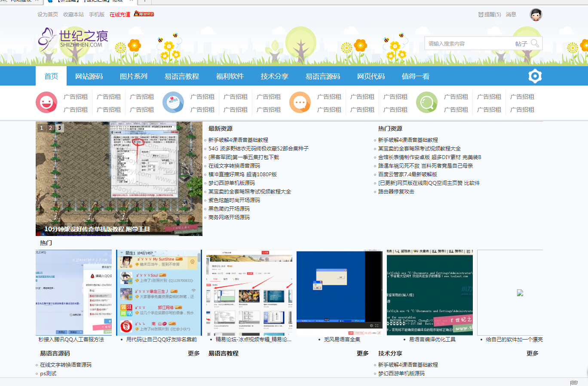Open 在线充值 link
The width and height of the screenshot is (588, 386).
coord(120,15)
